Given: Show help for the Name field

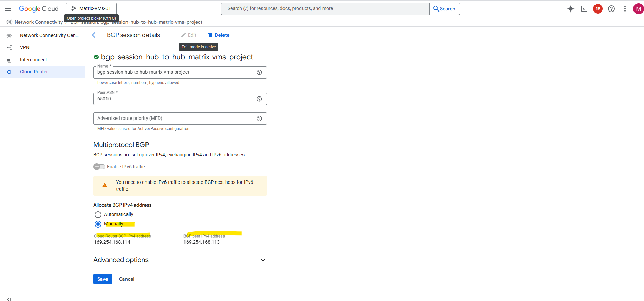Looking at the screenshot, I should [x=259, y=72].
